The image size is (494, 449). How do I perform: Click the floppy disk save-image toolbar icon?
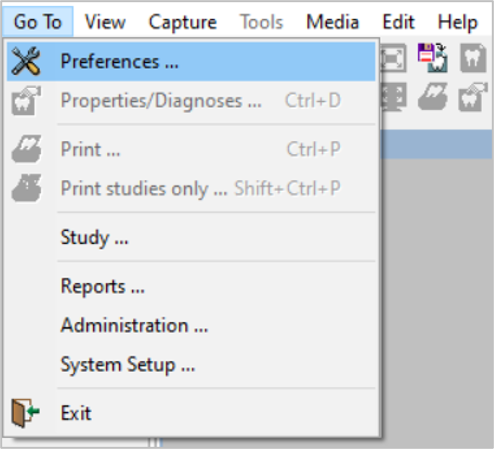click(x=432, y=58)
